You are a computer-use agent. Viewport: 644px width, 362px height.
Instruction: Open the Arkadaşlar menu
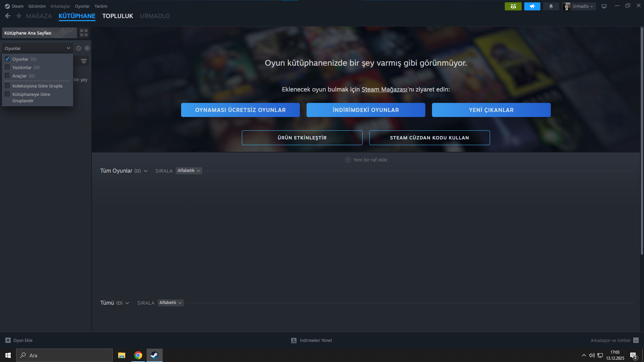click(x=60, y=6)
